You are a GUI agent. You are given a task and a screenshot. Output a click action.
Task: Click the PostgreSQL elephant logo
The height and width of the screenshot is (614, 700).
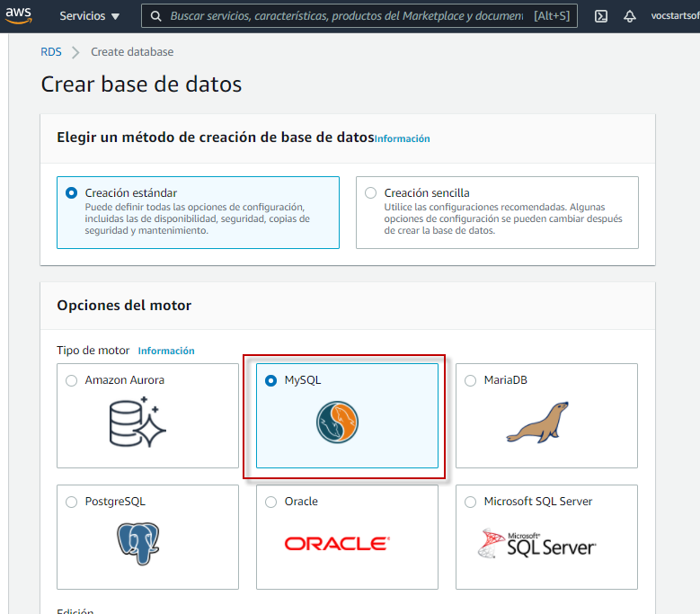[138, 544]
